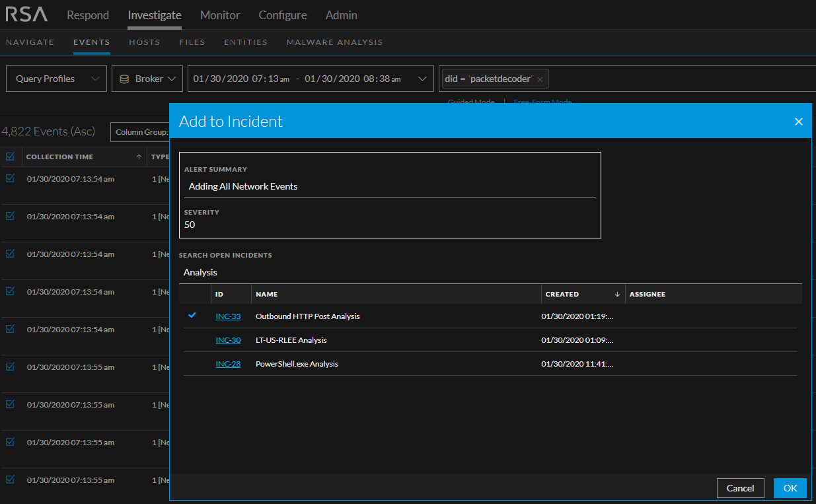The height and width of the screenshot is (504, 816).
Task: Open the Query Profiles dropdown
Action: pos(56,79)
